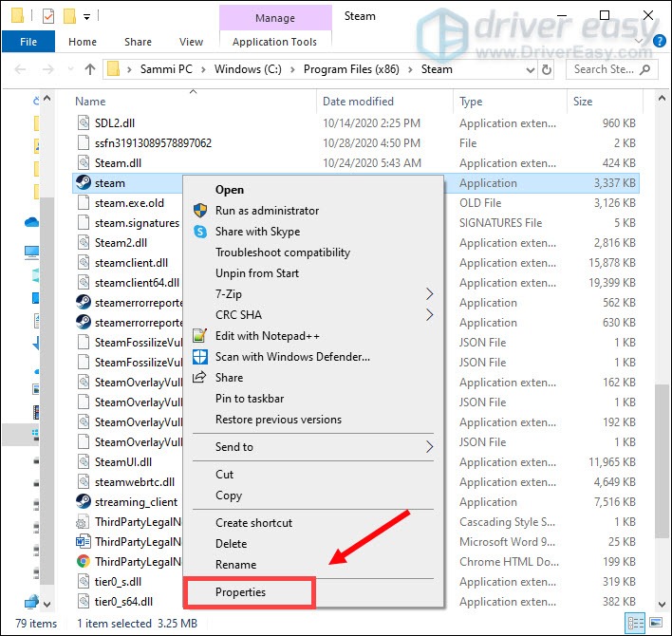
Task: Expand the Send to submenu arrow
Action: (429, 447)
